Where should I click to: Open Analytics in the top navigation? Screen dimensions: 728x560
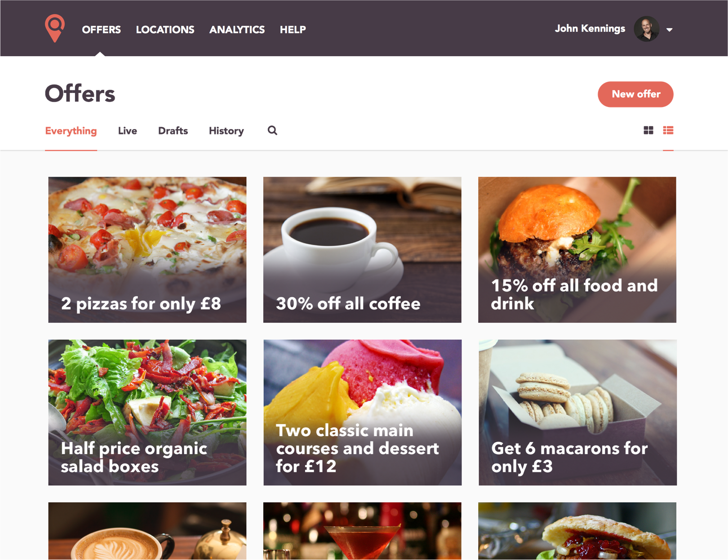(x=237, y=30)
